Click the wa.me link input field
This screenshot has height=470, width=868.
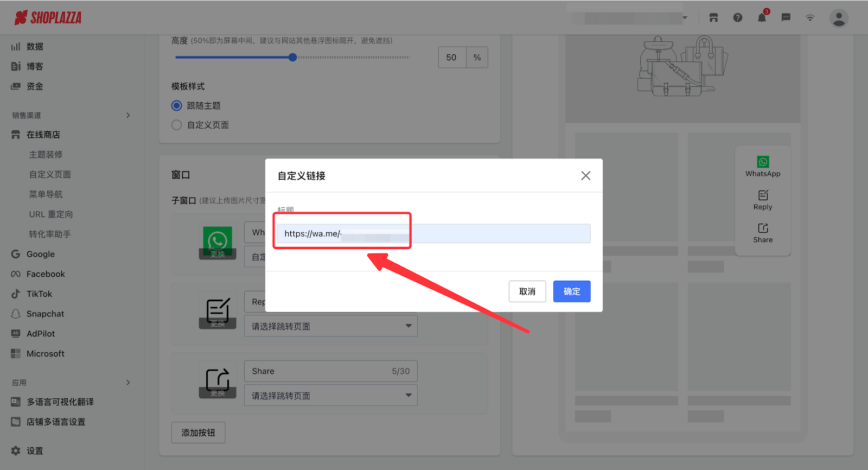pyautogui.click(x=433, y=234)
